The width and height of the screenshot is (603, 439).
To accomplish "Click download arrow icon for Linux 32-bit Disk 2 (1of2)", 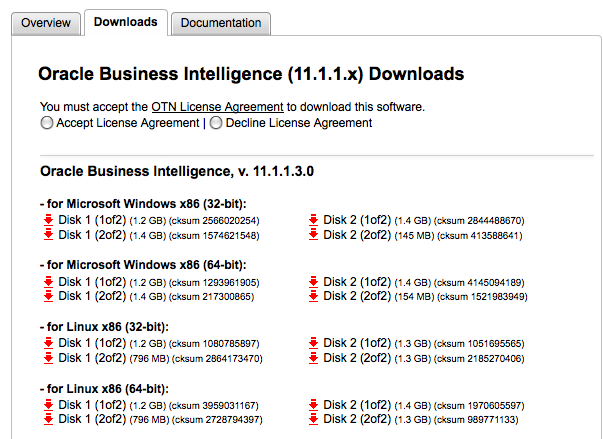I will (x=313, y=343).
